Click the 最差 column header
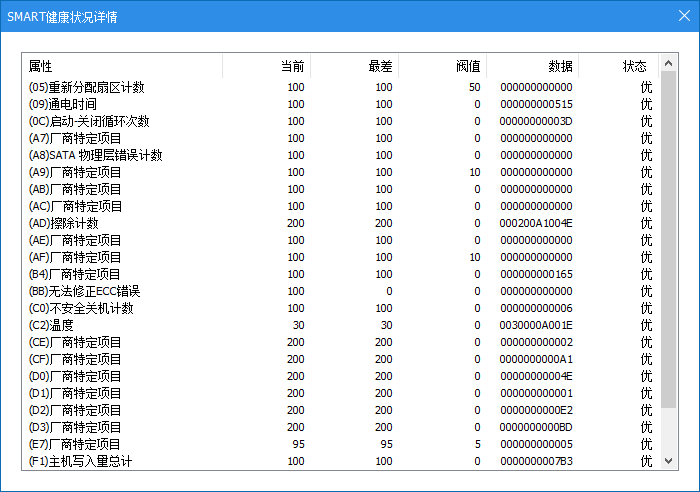Screen dimensions: 700x492 [380, 66]
